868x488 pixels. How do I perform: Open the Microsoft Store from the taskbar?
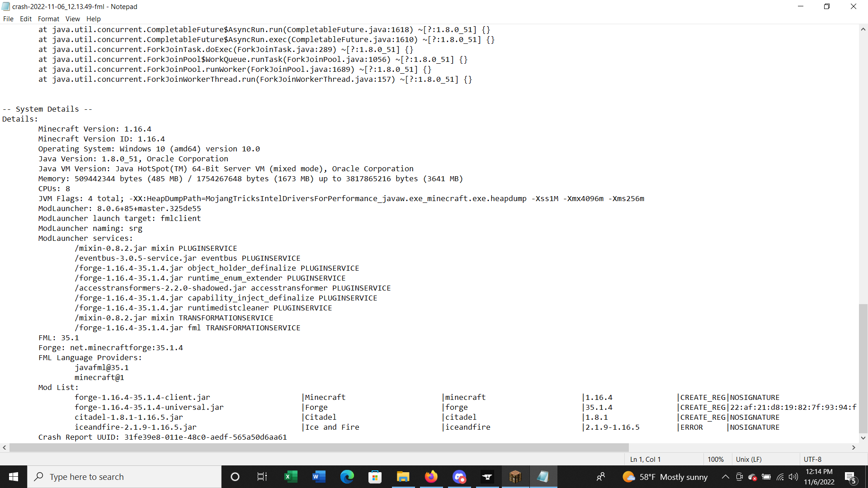[375, 477]
